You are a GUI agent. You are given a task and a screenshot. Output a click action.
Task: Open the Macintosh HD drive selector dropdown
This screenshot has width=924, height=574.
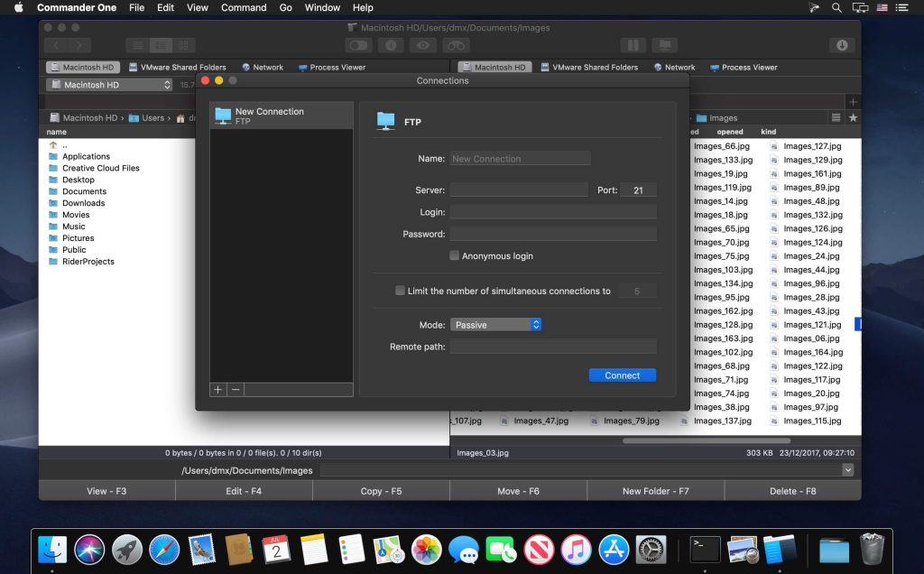pyautogui.click(x=108, y=85)
